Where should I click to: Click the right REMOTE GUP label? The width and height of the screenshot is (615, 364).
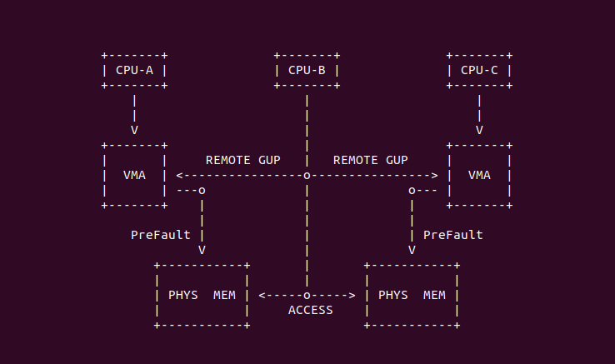(370, 160)
